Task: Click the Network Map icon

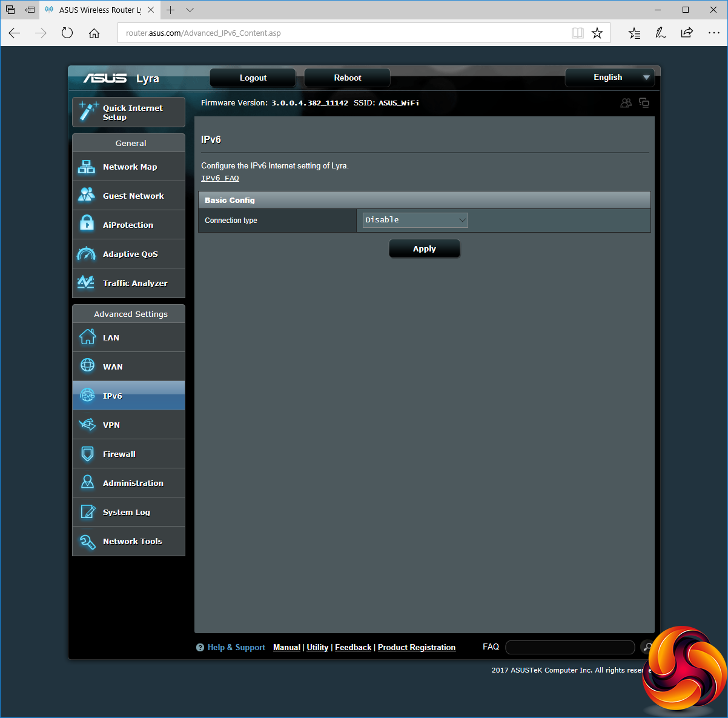Action: coord(87,167)
